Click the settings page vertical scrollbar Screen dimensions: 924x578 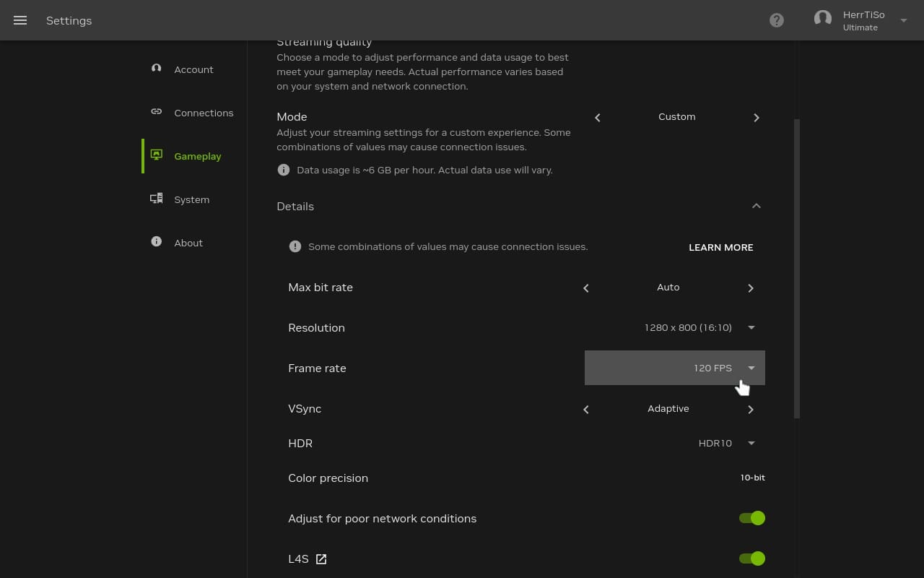click(797, 267)
